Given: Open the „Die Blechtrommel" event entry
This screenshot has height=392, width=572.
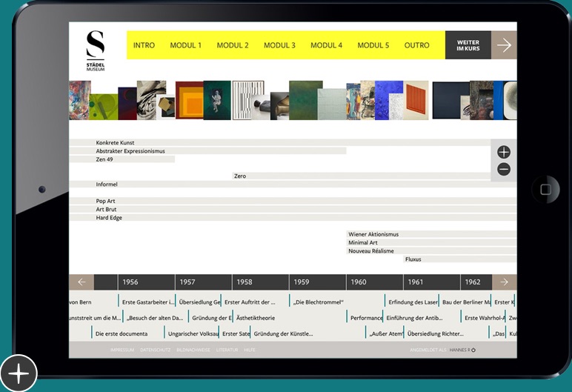Looking at the screenshot, I should click(x=319, y=302).
